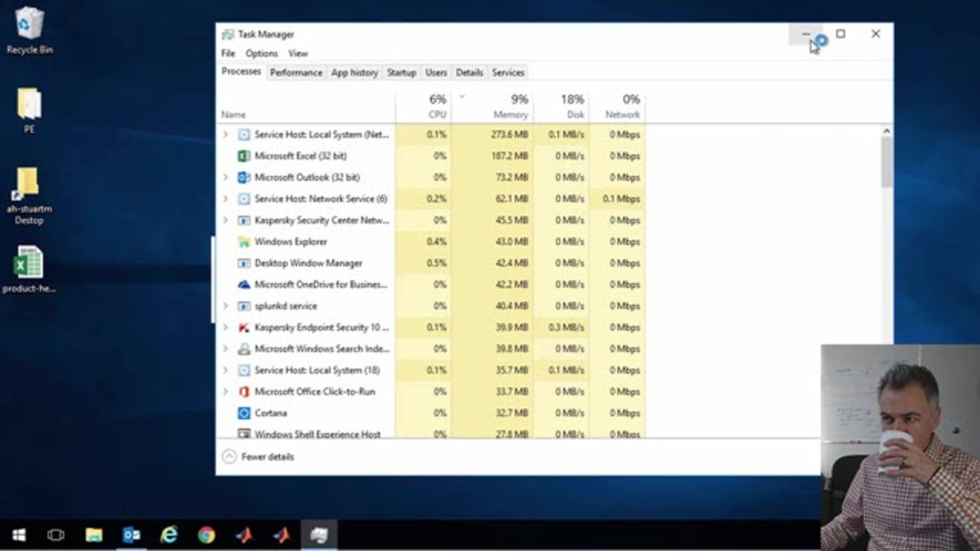Open the Startup tab
The width and height of the screenshot is (980, 551).
[x=401, y=73]
